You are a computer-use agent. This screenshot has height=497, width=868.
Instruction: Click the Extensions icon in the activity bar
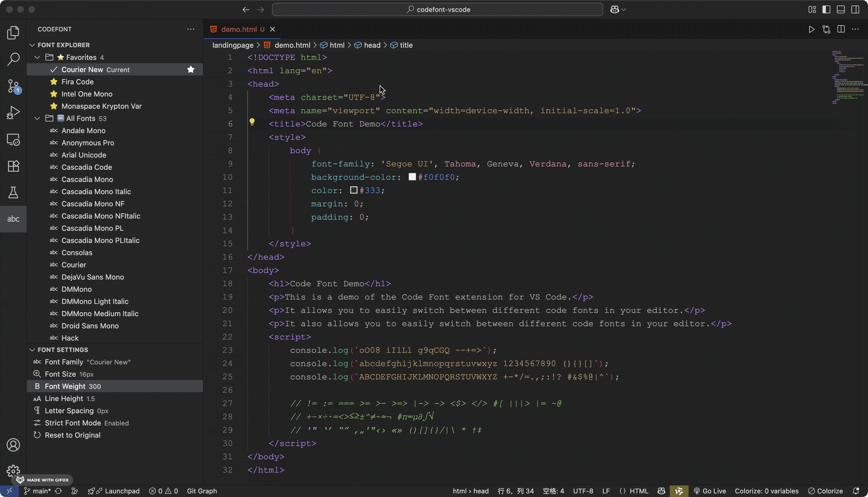click(13, 166)
